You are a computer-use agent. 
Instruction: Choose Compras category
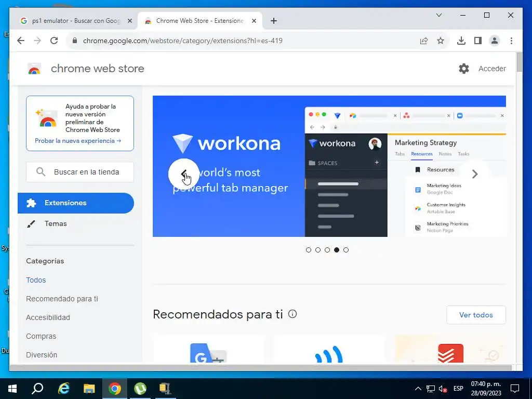[41, 336]
